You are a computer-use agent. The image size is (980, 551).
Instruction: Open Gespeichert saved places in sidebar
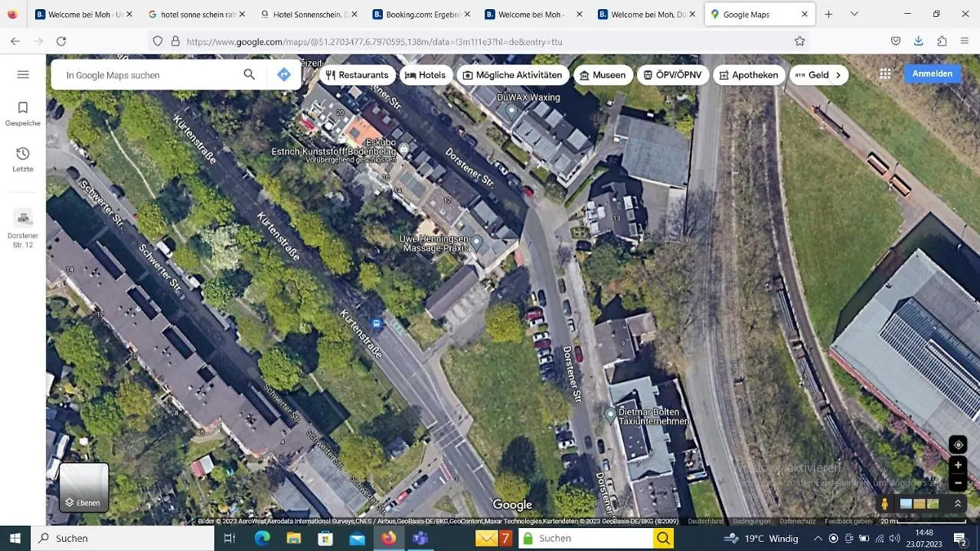tap(23, 114)
